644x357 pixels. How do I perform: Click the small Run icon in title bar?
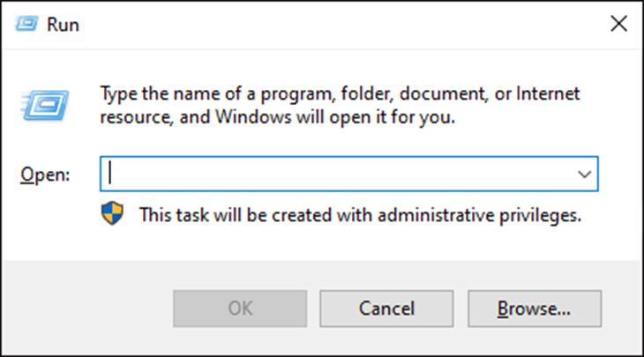tap(26, 24)
